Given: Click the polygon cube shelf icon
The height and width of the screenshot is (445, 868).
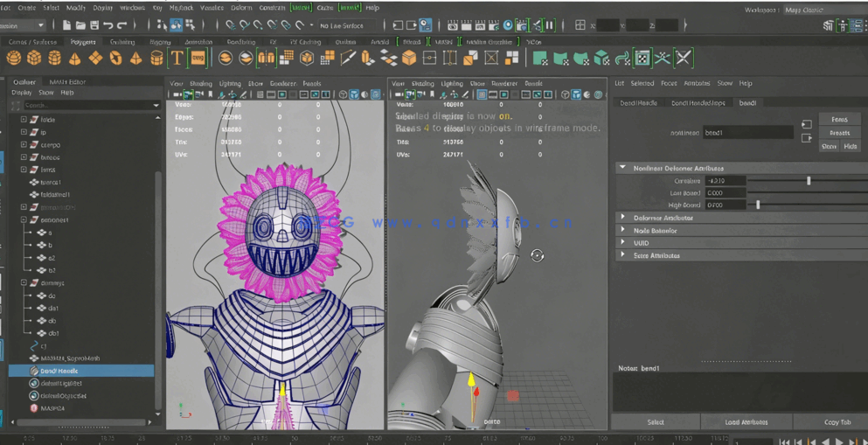Looking at the screenshot, I should coord(34,59).
